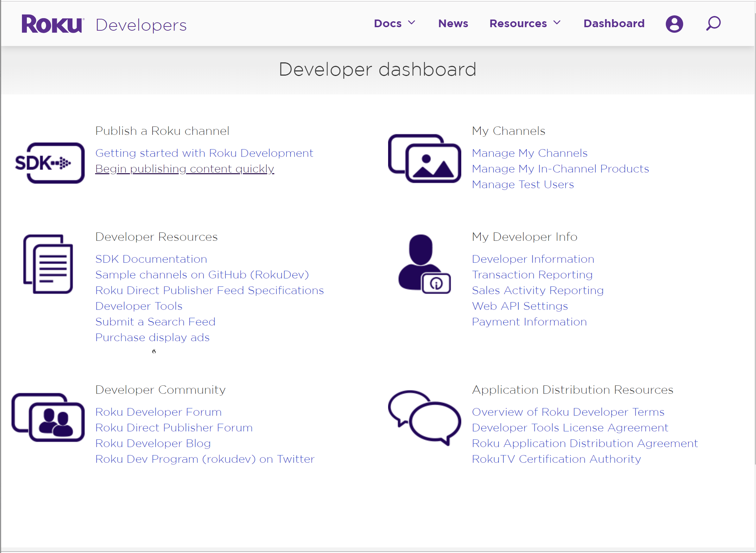
Task: Open Getting started with Roku Development
Action: 204,153
